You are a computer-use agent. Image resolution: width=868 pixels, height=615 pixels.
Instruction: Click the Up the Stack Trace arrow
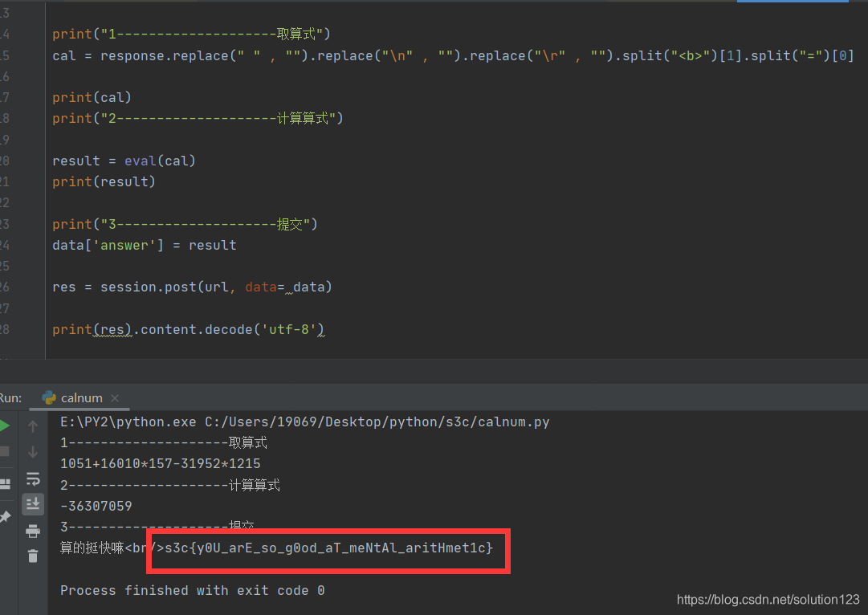(x=33, y=426)
